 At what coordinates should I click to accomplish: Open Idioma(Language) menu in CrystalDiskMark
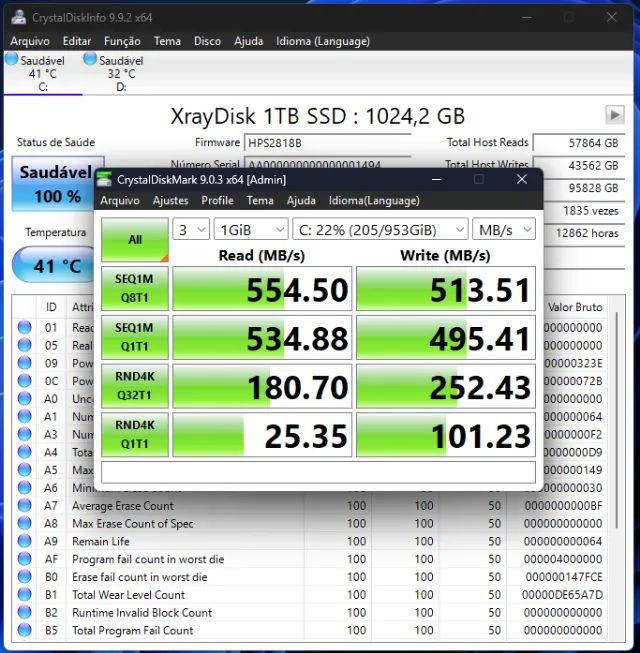[374, 201]
